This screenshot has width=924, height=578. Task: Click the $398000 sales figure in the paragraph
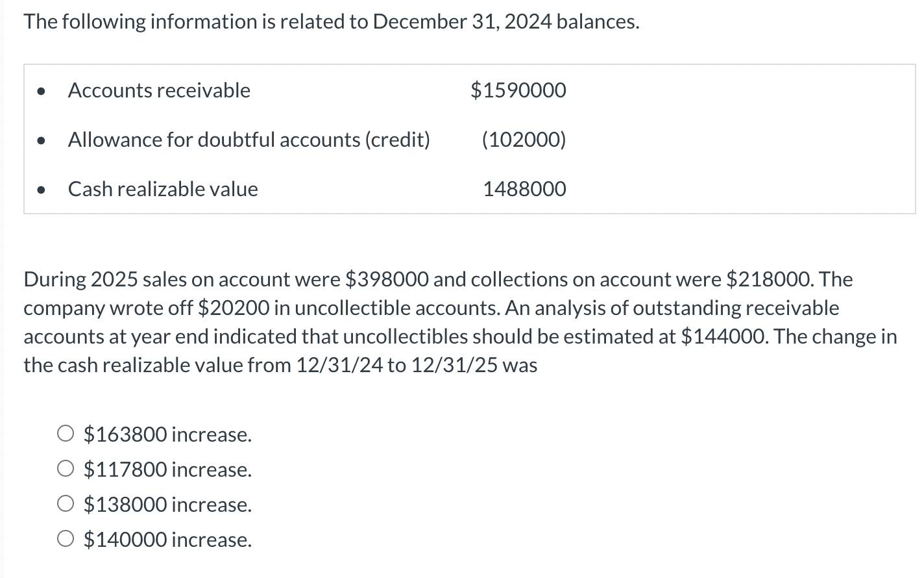386,279
